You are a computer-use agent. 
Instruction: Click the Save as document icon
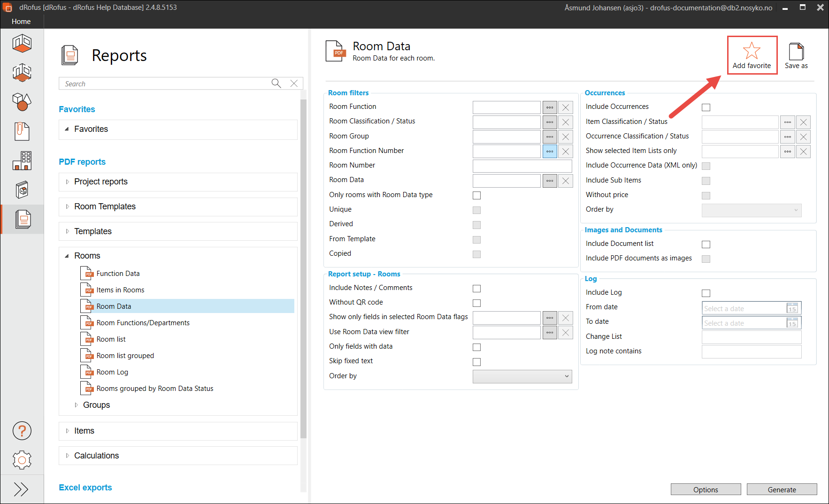(x=796, y=52)
